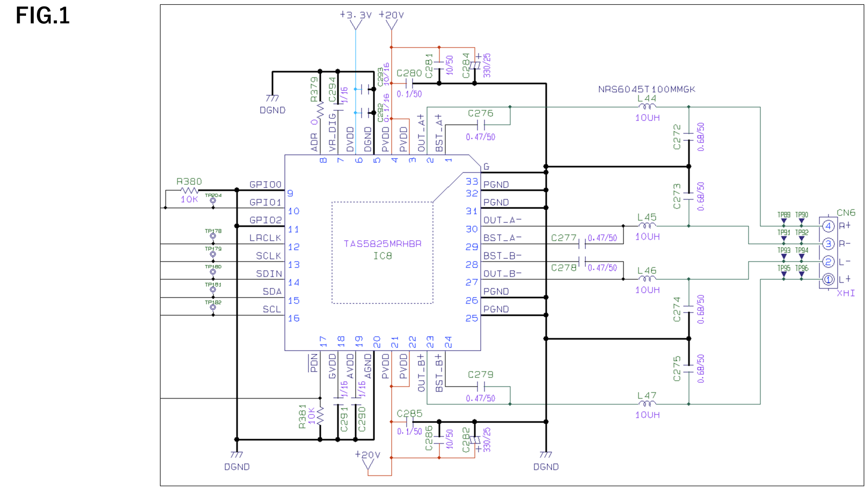Click the R379 resistor designator

point(314,89)
